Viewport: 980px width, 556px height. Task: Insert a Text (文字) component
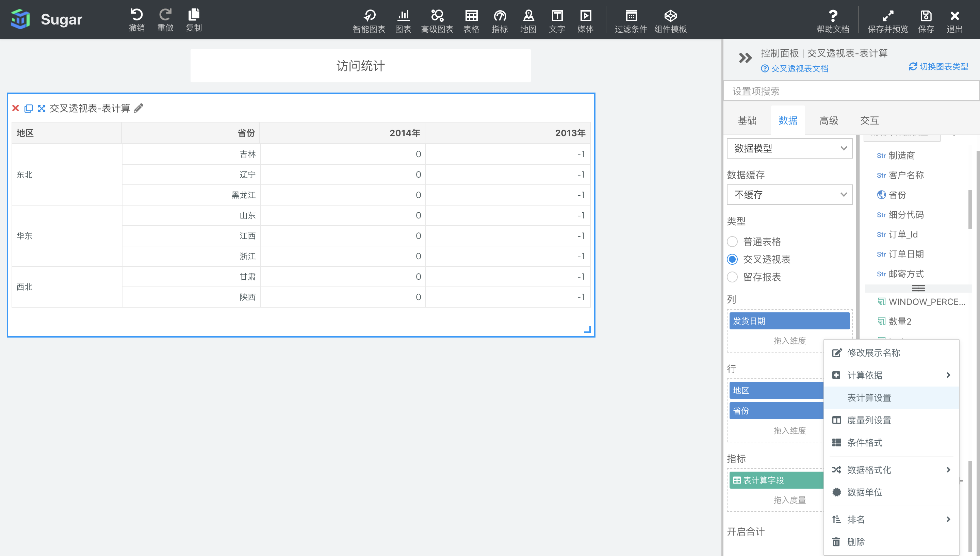pos(557,21)
